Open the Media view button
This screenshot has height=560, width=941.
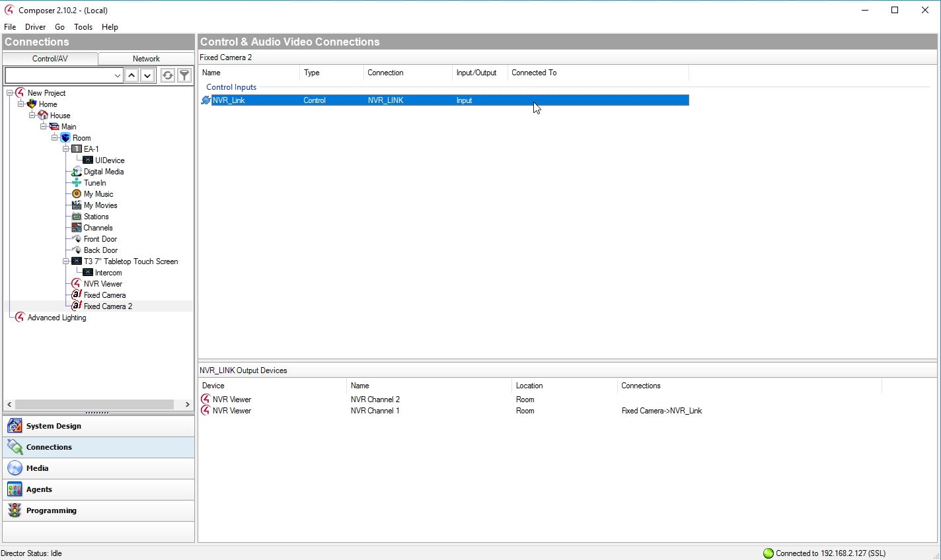[x=37, y=468]
